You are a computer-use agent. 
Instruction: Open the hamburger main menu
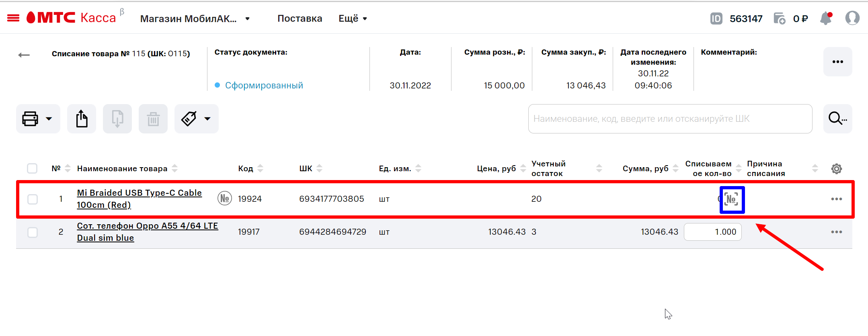[x=13, y=18]
